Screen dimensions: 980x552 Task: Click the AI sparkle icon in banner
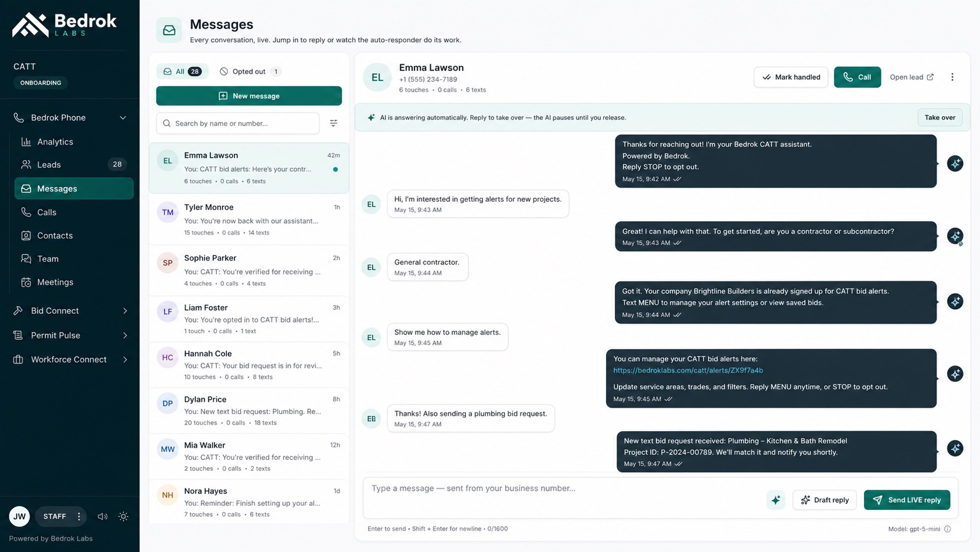tap(371, 117)
